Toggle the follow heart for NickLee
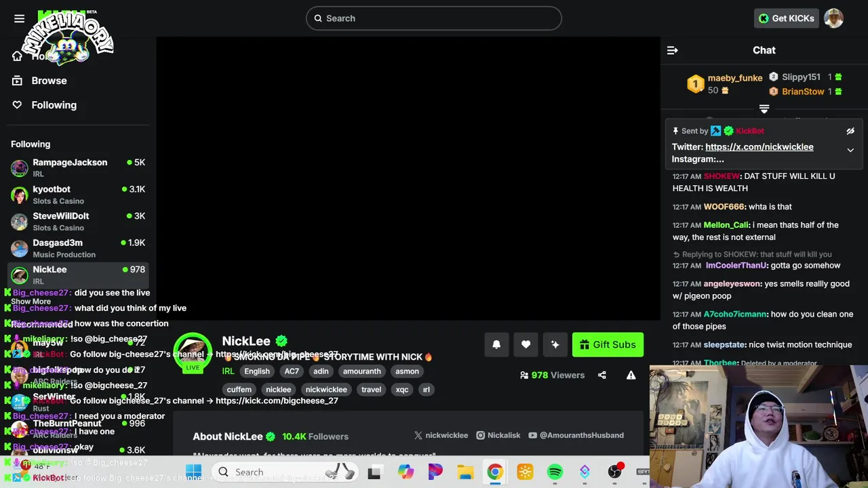868x488 pixels. [x=526, y=344]
